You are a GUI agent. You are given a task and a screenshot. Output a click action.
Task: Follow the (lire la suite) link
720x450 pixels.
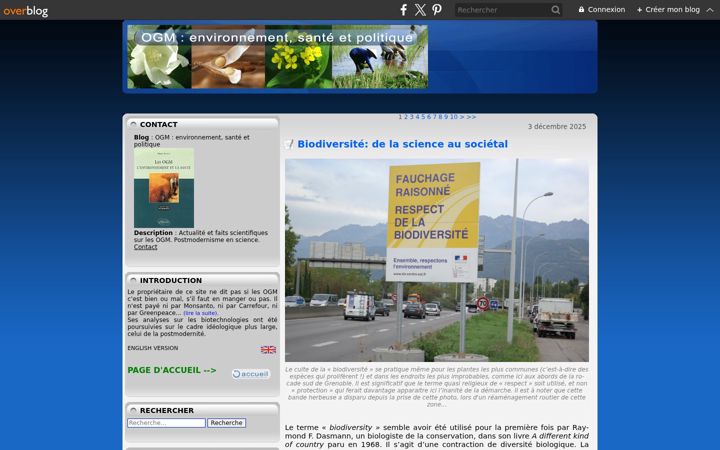pos(201,313)
